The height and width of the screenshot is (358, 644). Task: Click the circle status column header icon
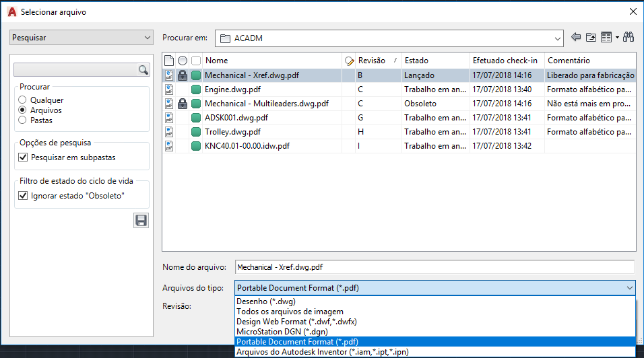(183, 61)
